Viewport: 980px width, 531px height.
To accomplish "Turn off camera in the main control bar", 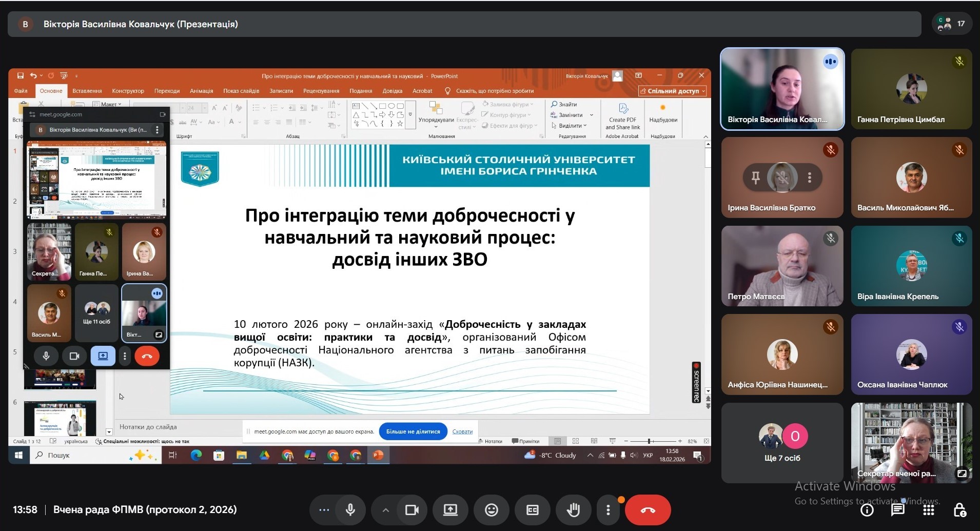I will [412, 510].
